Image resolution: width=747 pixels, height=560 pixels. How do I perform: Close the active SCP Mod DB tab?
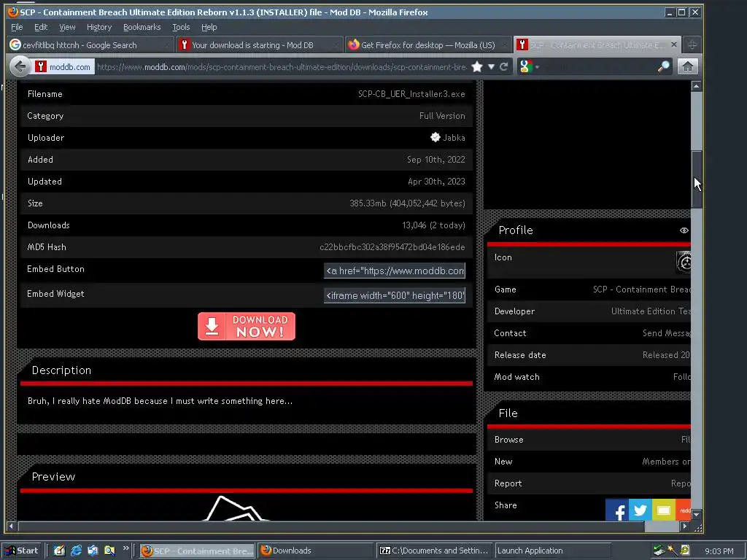pyautogui.click(x=673, y=44)
